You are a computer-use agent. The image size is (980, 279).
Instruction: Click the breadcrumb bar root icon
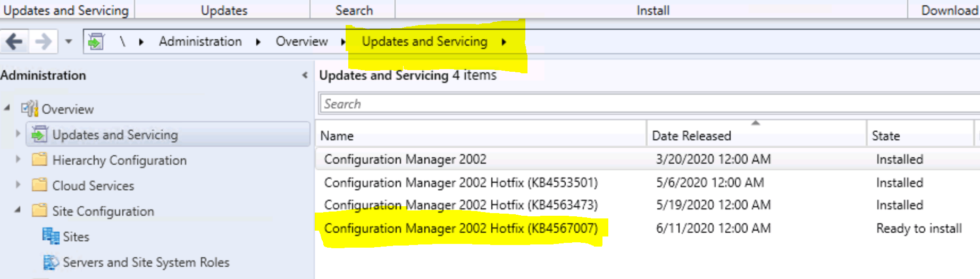click(x=96, y=41)
